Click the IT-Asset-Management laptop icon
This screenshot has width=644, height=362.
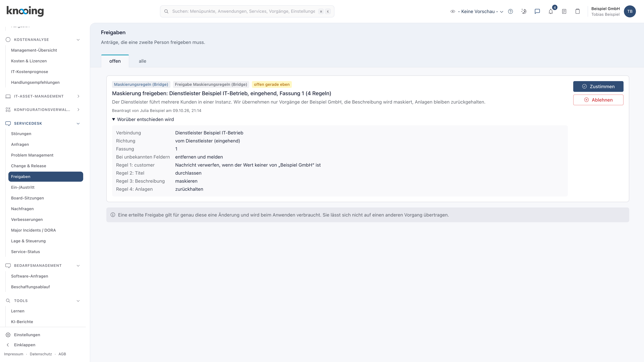point(8,96)
